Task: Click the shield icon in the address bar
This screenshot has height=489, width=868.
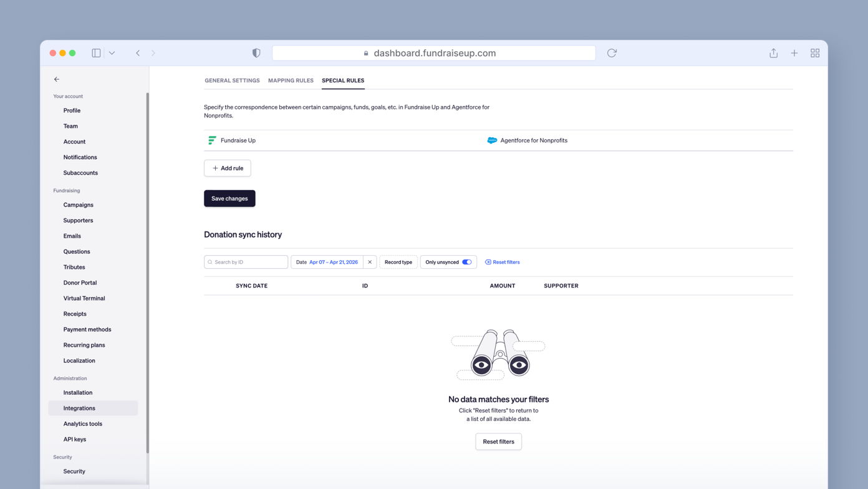Action: [256, 53]
